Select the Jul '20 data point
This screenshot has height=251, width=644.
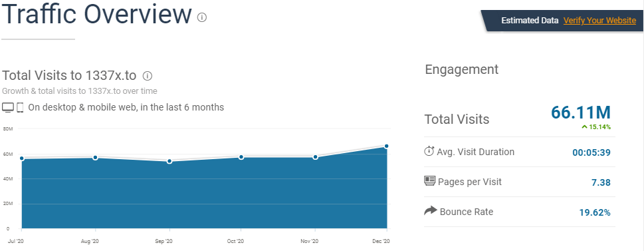click(22, 158)
